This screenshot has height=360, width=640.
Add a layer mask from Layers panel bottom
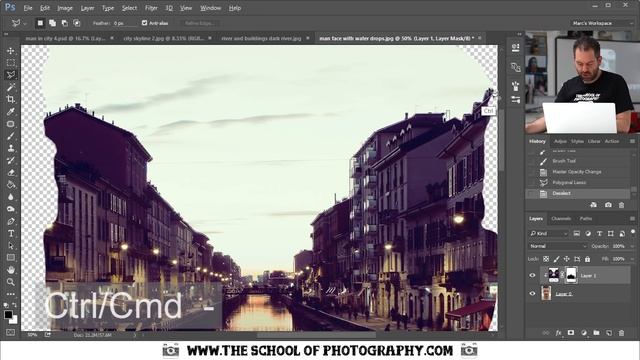(571, 333)
